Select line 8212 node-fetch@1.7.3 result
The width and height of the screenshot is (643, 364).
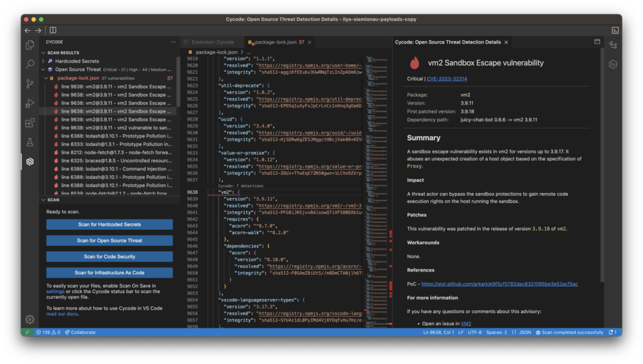pos(109,152)
